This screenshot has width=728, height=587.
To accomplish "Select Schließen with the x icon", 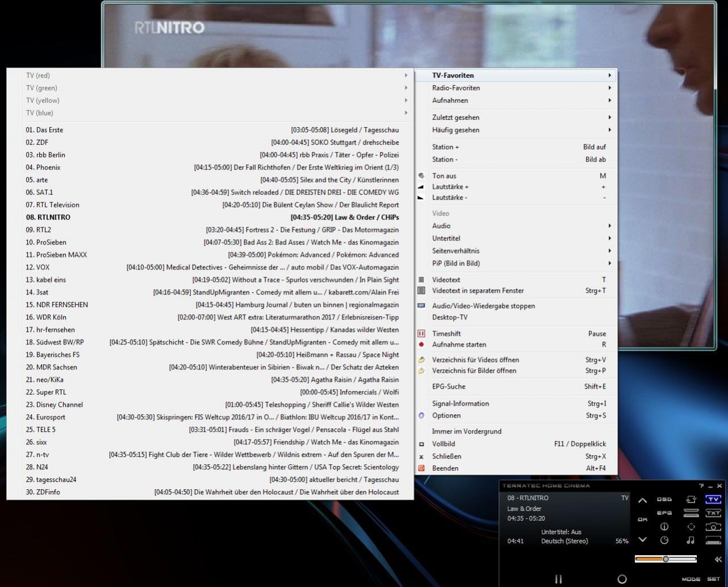I will (x=516, y=456).
